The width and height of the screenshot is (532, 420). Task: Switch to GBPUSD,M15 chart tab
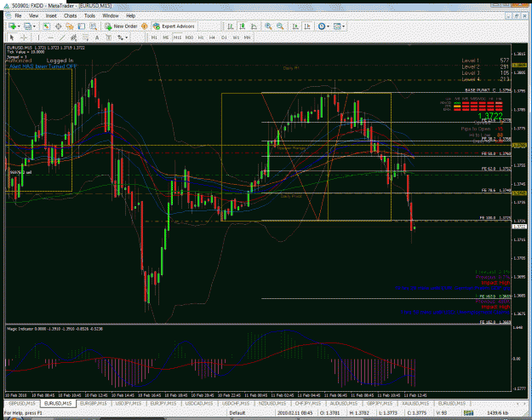[x=22, y=403]
